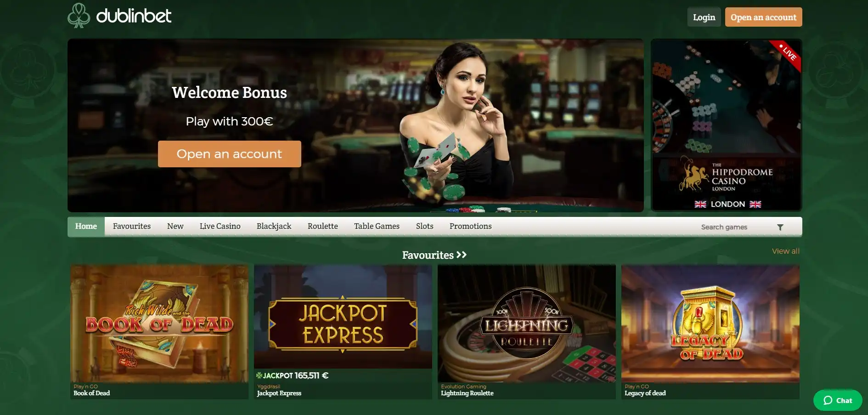Open the Slots tab
The image size is (868, 415).
tap(424, 226)
